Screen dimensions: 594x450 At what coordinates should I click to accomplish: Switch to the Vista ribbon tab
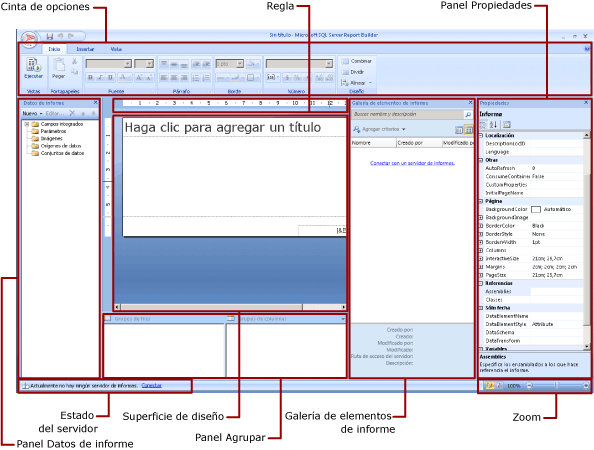[x=116, y=49]
